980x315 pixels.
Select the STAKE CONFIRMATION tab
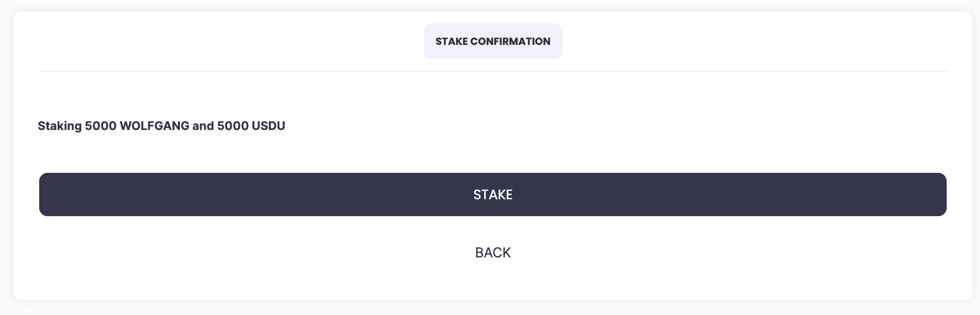[493, 41]
